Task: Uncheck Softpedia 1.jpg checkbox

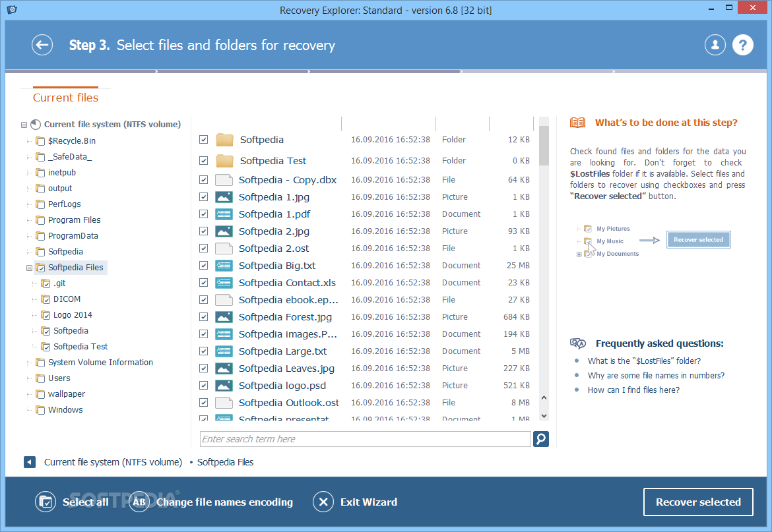Action: point(203,196)
